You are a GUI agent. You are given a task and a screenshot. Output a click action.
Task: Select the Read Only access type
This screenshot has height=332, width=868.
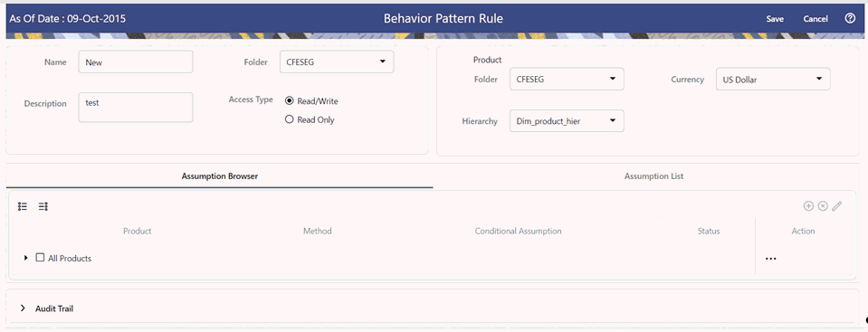click(x=289, y=119)
